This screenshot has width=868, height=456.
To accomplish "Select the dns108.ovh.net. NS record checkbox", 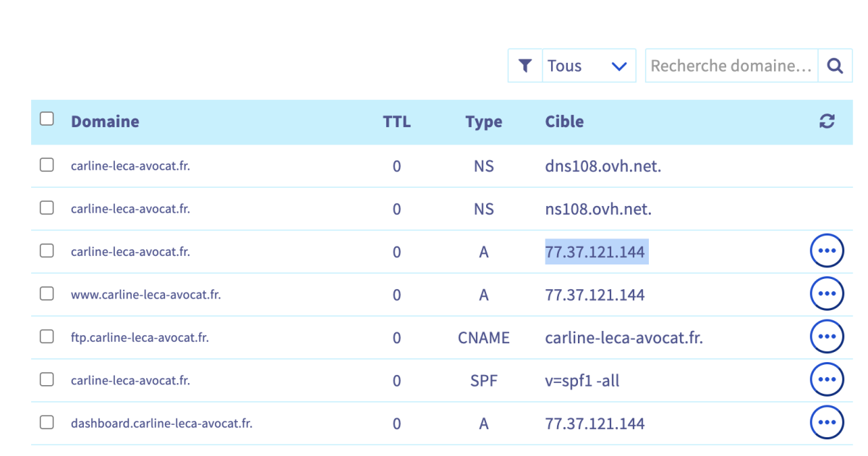I will (47, 165).
